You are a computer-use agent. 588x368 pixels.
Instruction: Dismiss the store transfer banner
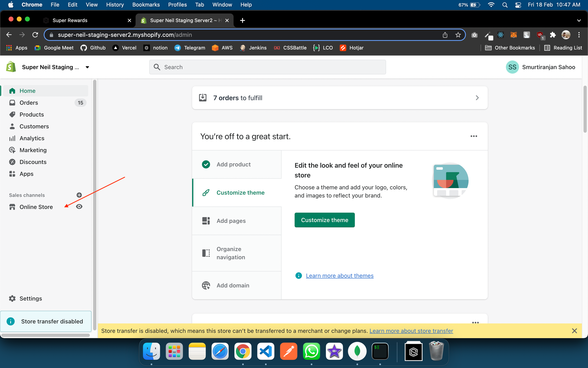(574, 331)
